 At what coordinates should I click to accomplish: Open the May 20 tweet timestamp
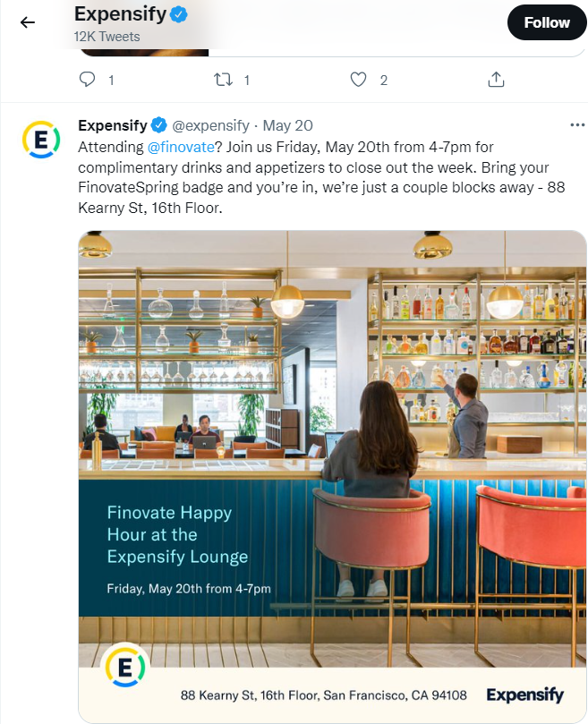[x=287, y=125]
